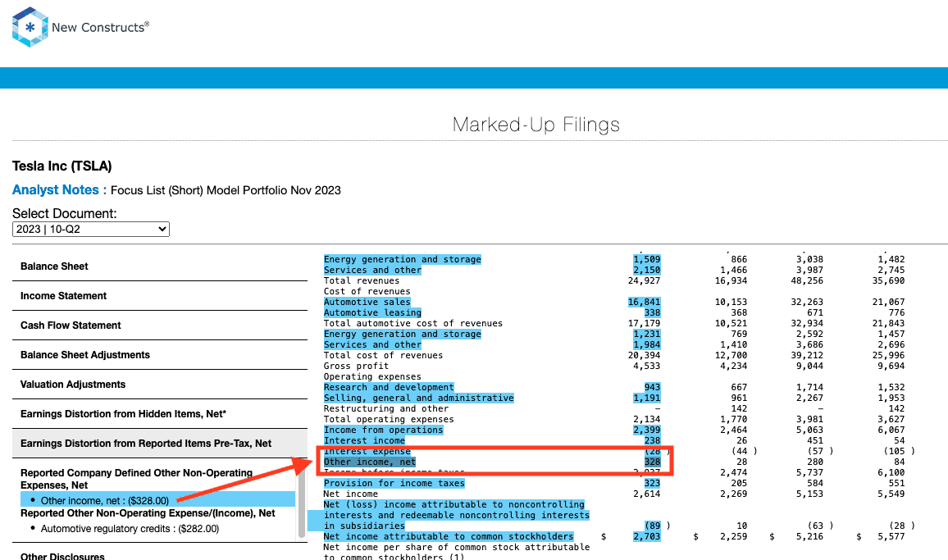Select Earnings Distortion from Reported Items Pre-Tax, Net
The image size is (948, 560).
pos(160,444)
